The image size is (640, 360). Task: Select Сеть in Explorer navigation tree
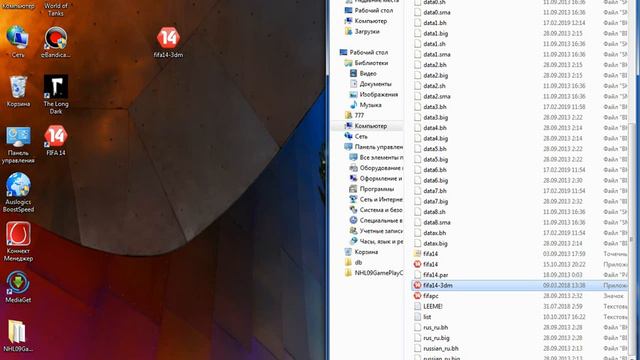[x=356, y=136]
